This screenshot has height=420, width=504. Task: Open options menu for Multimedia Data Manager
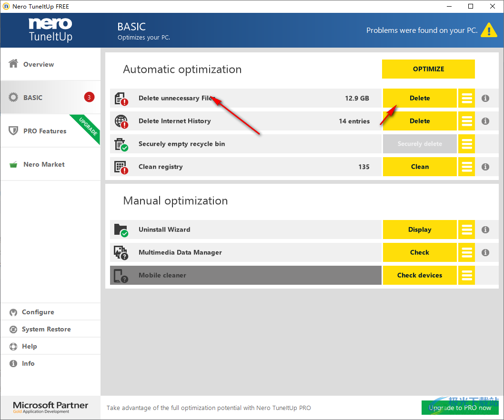tap(467, 252)
